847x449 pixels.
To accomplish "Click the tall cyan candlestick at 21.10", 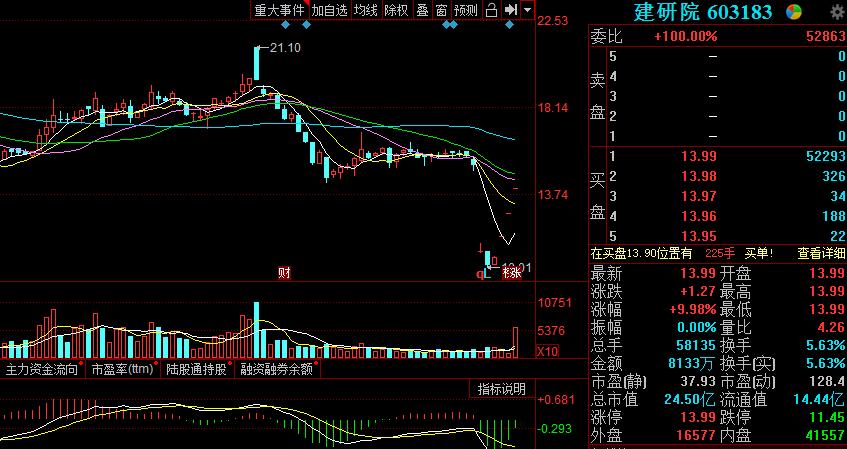I will click(257, 64).
